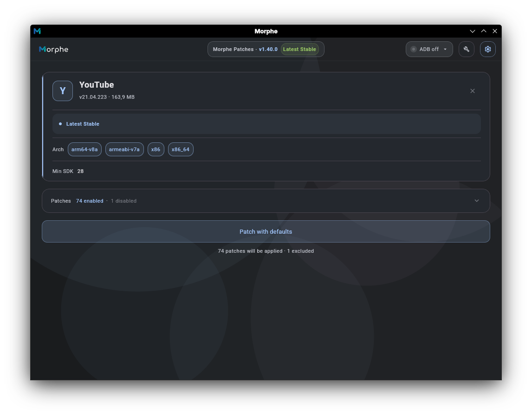Maximize the Morphe window
Screen dimensions: 532x416
pos(483,31)
